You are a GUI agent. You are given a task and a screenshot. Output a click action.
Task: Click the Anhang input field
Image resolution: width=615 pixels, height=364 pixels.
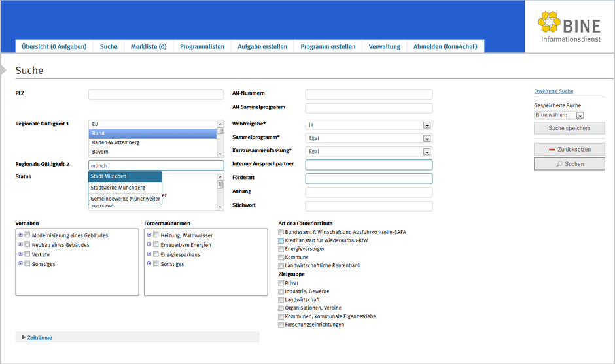tap(369, 192)
